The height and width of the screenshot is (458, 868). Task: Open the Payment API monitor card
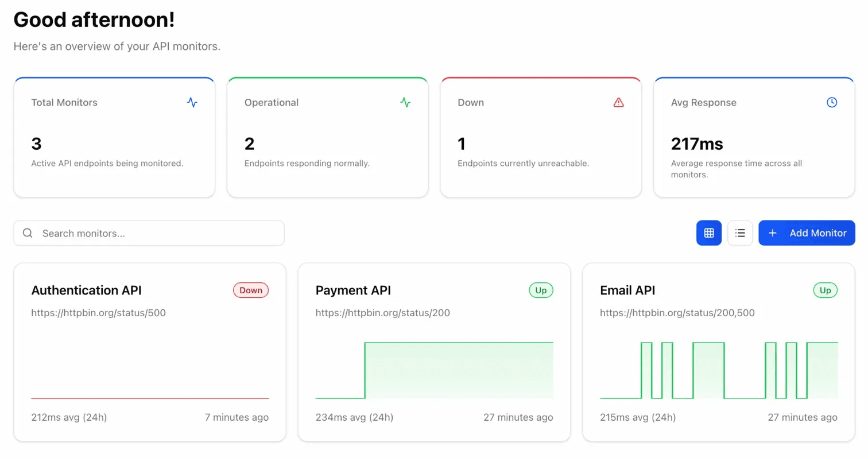tap(434, 351)
